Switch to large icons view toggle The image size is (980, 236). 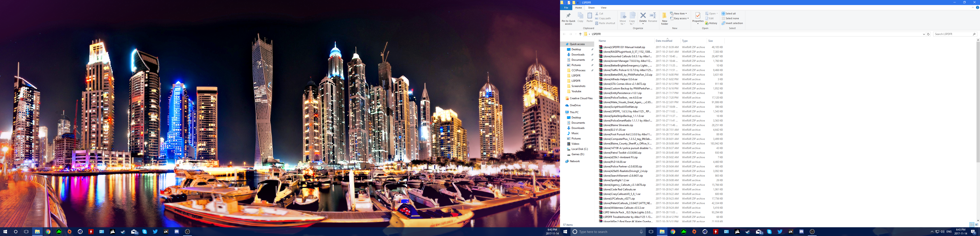point(976,225)
